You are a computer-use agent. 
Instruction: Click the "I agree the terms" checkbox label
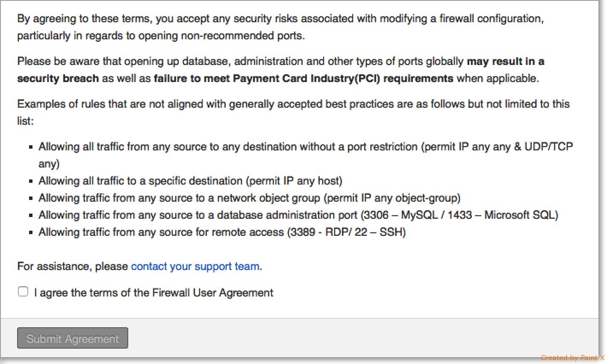click(x=154, y=293)
